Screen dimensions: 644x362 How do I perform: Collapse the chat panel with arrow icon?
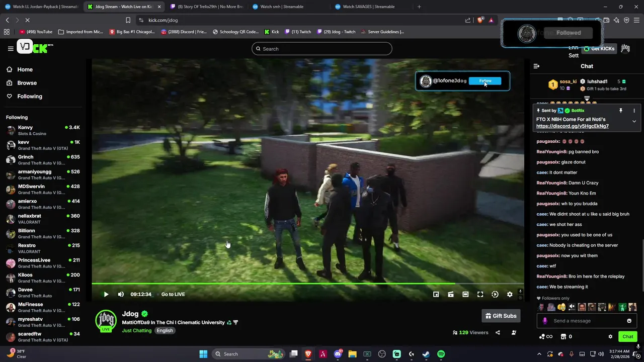click(536, 66)
